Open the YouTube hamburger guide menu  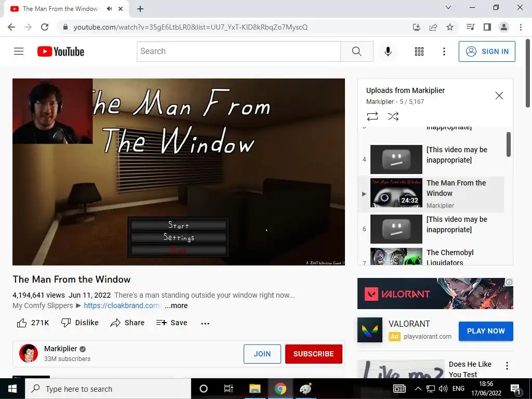coord(19,51)
